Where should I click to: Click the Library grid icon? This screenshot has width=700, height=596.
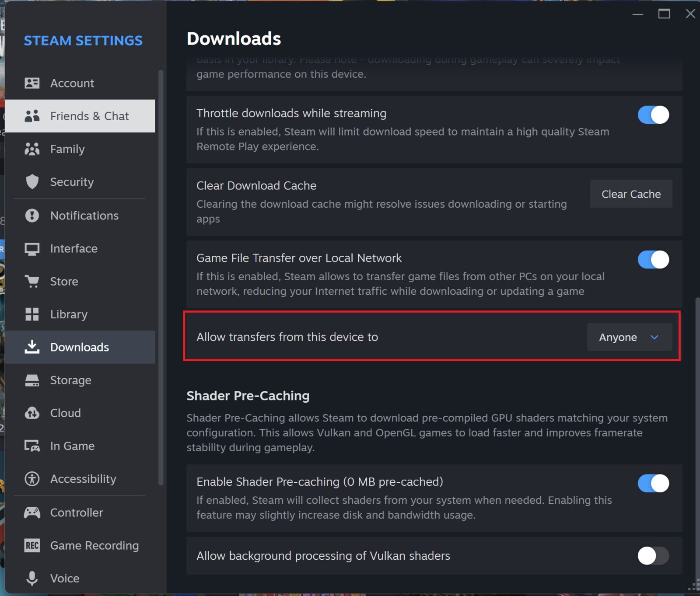(x=32, y=314)
